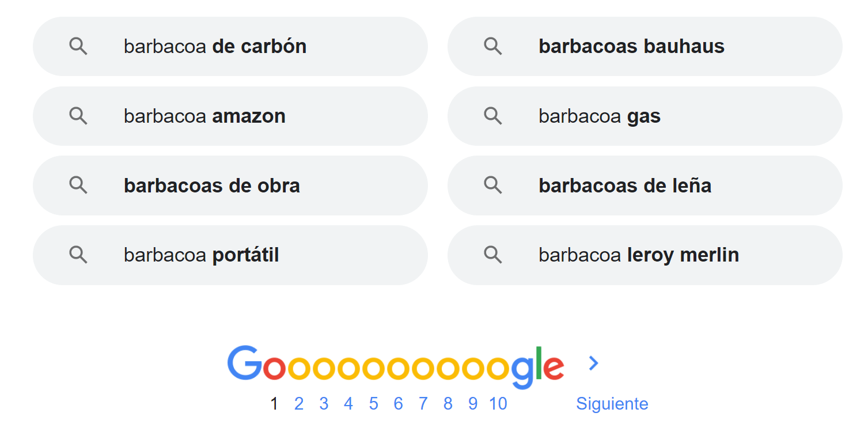Click search icon beside barbacoa amazon
This screenshot has height=424, width=868.
click(78, 116)
